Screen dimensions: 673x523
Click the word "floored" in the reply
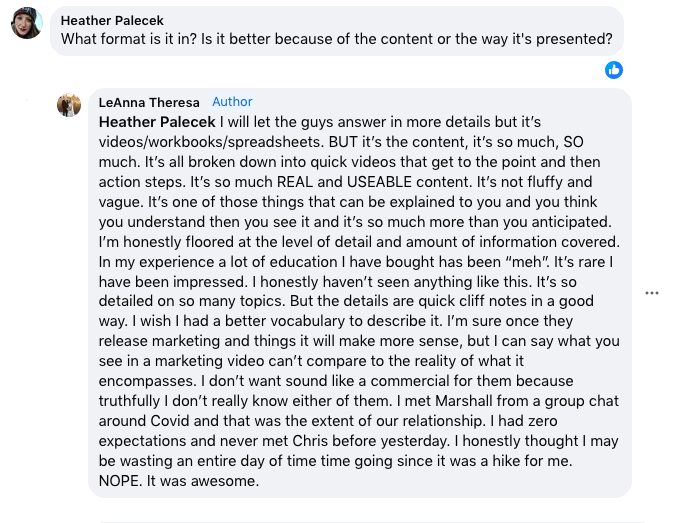click(209, 242)
